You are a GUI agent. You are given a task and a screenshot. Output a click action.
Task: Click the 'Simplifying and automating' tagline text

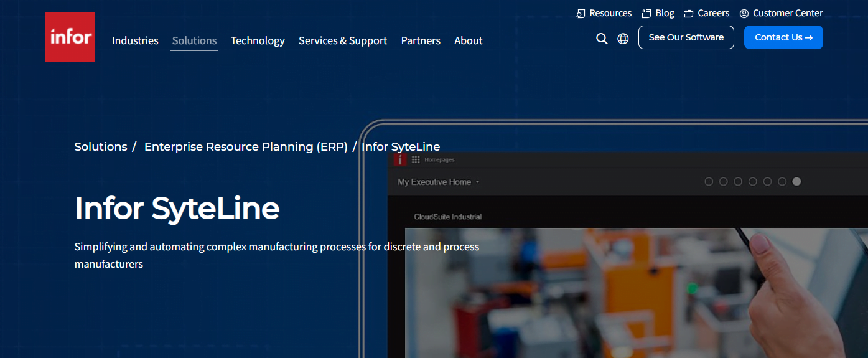coord(277,255)
